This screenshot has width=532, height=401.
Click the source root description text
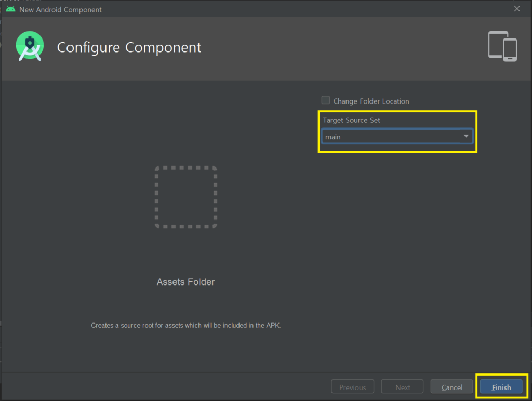coord(185,326)
